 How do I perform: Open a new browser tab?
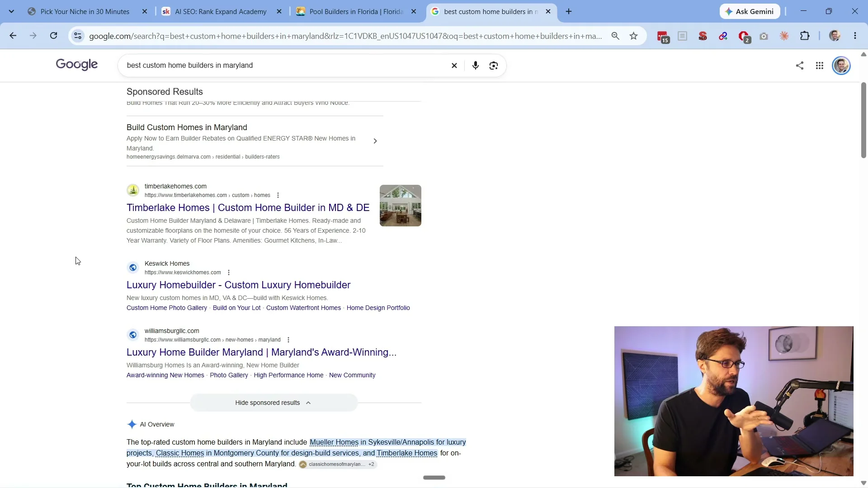[x=569, y=11]
